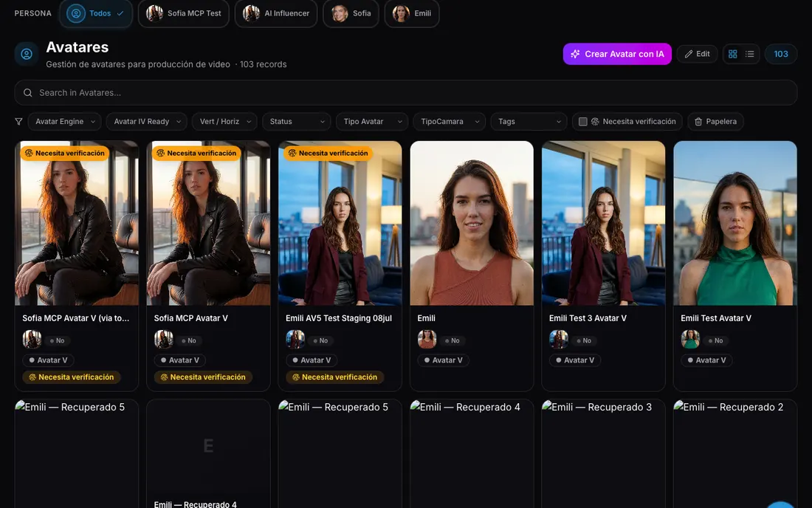Image resolution: width=812 pixels, height=508 pixels.
Task: Open the Emili avatar portrait thumbnail
Action: point(472,223)
